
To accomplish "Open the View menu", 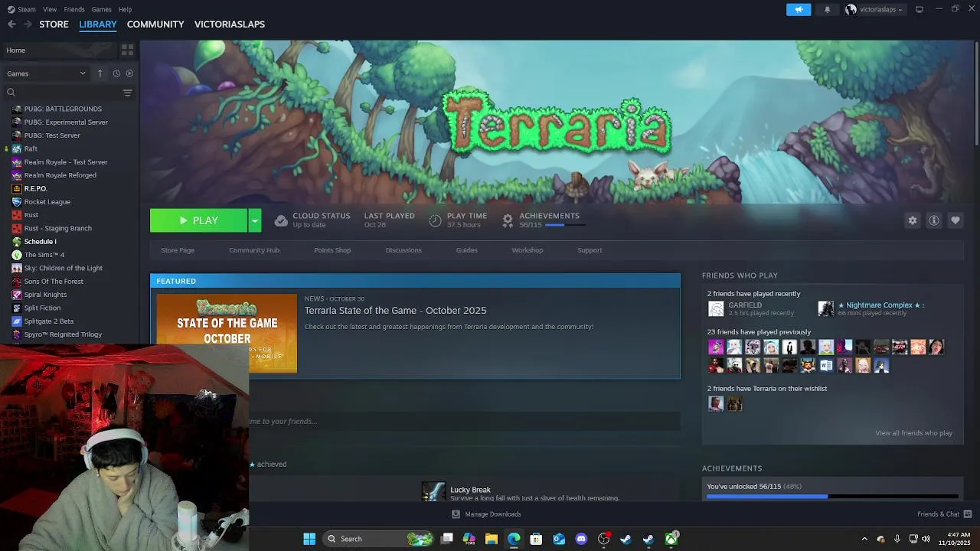I will [50, 9].
